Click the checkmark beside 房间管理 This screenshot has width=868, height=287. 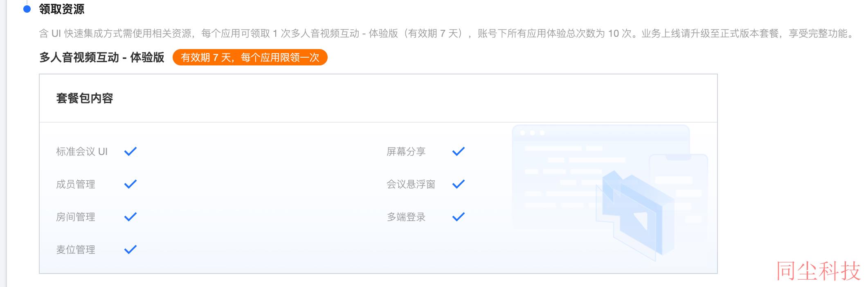tap(130, 217)
